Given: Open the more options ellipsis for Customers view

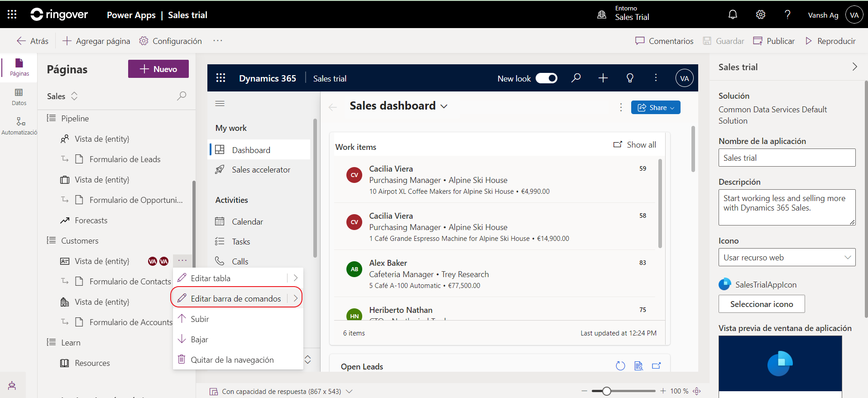Looking at the screenshot, I should (x=182, y=261).
